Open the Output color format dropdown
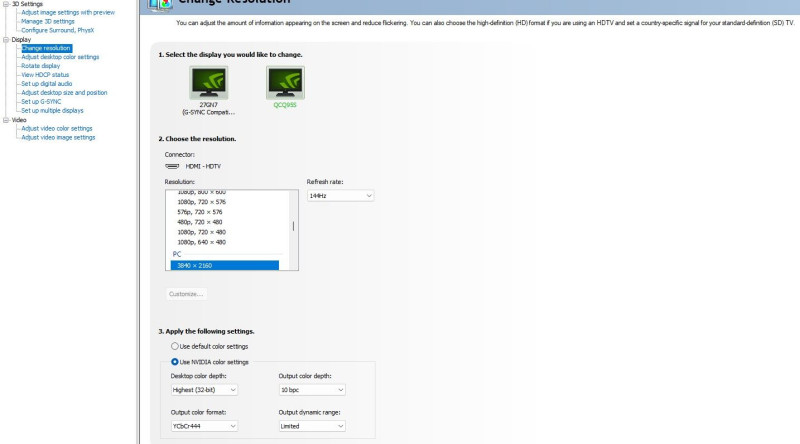Image resolution: width=800 pixels, height=444 pixels. tap(204, 426)
